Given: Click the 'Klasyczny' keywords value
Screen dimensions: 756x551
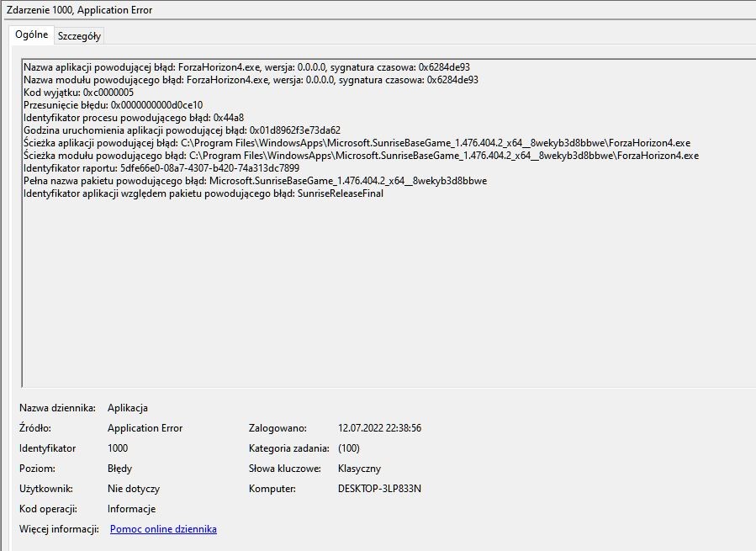Looking at the screenshot, I should point(359,469).
